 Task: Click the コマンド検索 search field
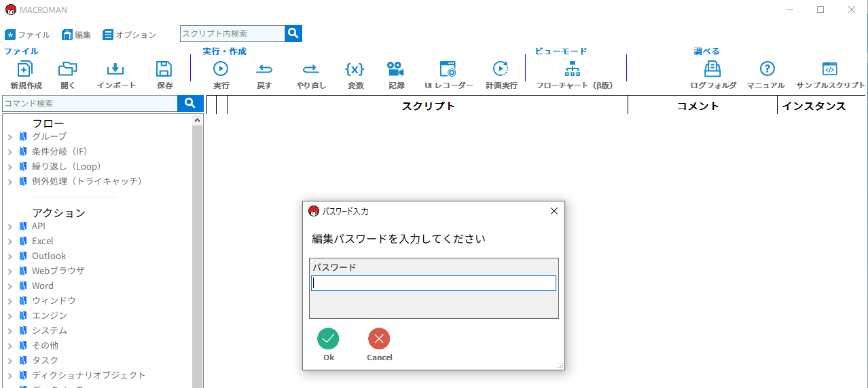pos(90,103)
